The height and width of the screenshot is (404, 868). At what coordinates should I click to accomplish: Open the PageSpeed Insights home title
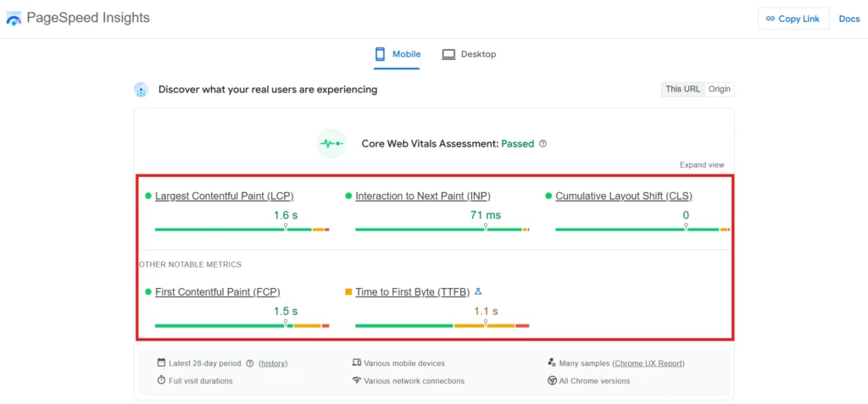[x=88, y=18]
